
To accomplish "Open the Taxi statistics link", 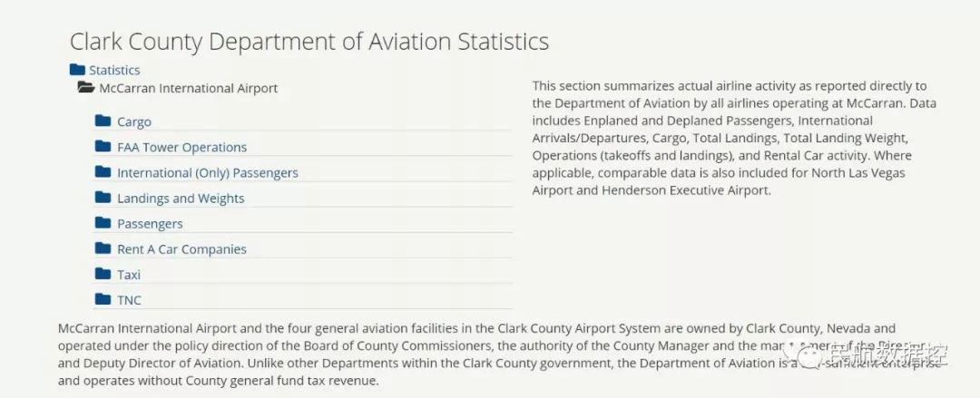I will click(129, 274).
